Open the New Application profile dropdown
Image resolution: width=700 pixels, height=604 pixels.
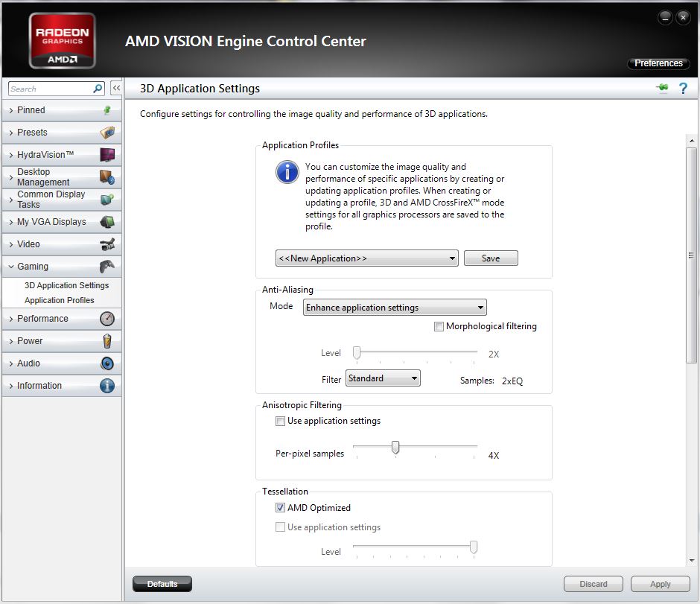(367, 258)
